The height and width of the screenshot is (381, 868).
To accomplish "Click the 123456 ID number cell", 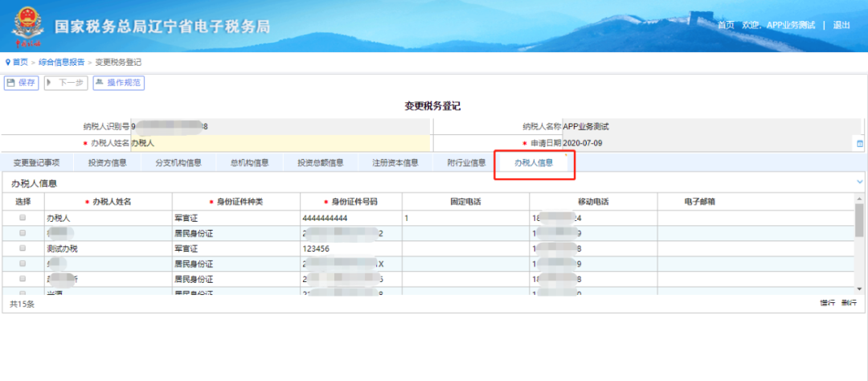I will pyautogui.click(x=351, y=248).
